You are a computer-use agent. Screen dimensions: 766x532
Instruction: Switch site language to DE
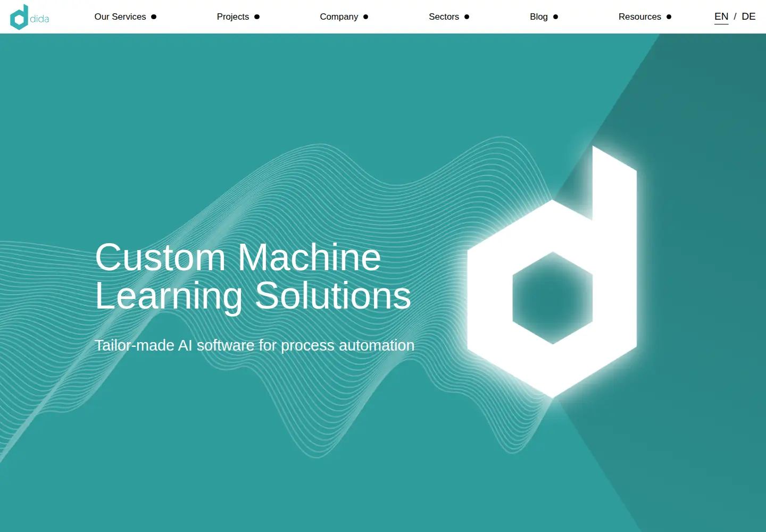click(x=748, y=16)
